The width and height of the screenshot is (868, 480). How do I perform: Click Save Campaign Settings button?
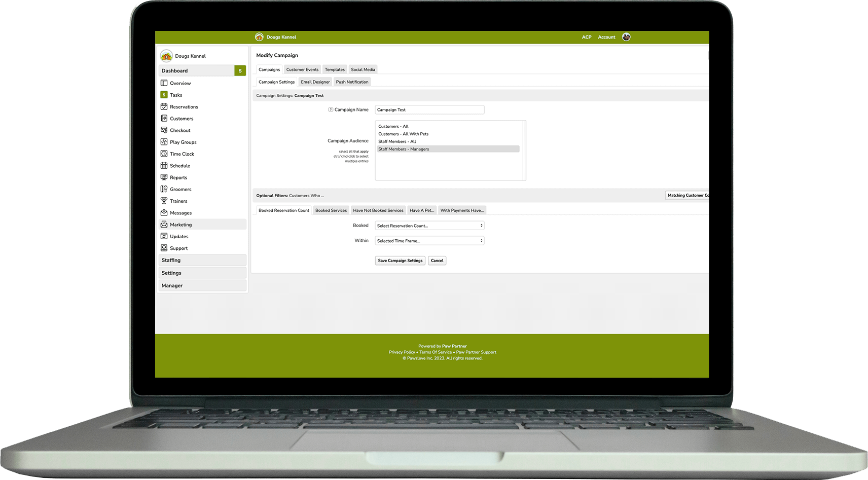(x=400, y=261)
